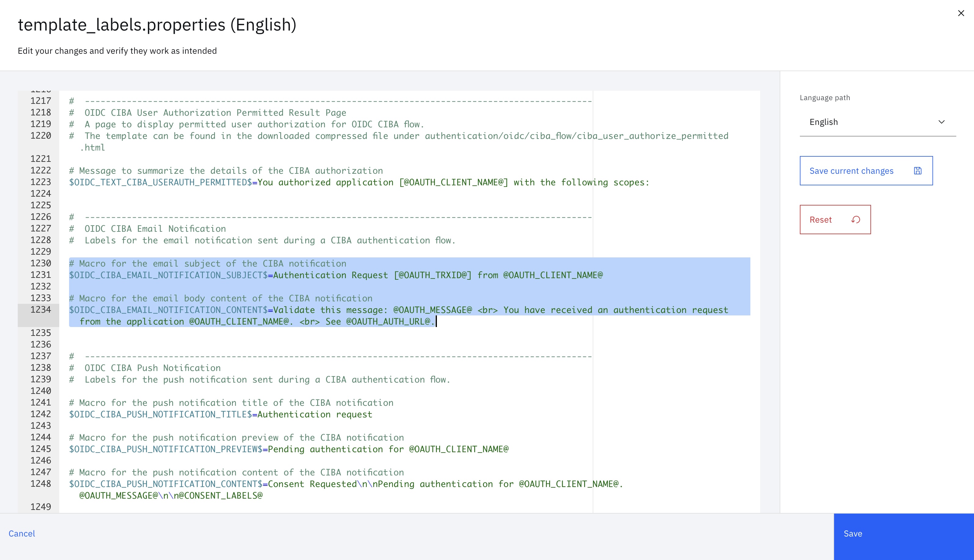Image resolution: width=974 pixels, height=560 pixels.
Task: Click line number 1217 in gutter
Action: [x=41, y=101]
